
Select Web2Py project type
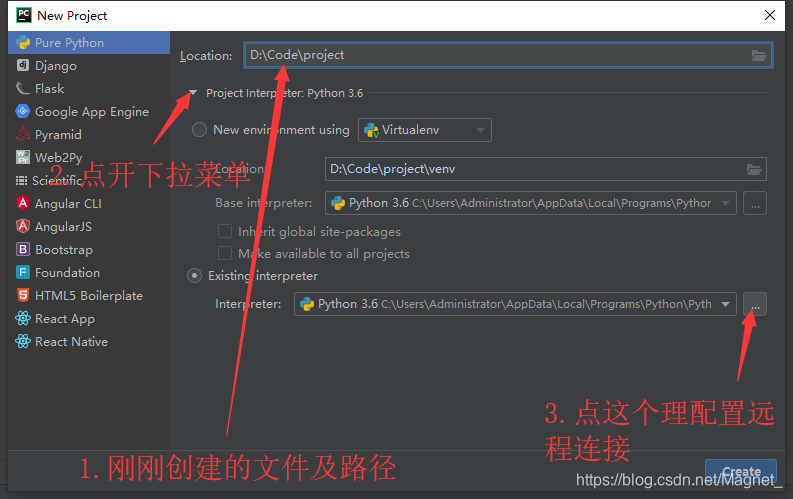click(89, 158)
